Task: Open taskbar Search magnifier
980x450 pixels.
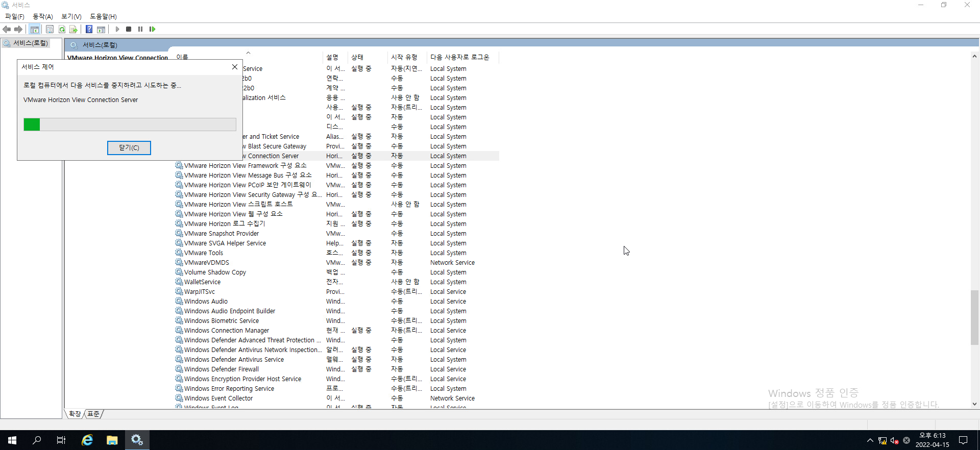Action: [x=37, y=440]
